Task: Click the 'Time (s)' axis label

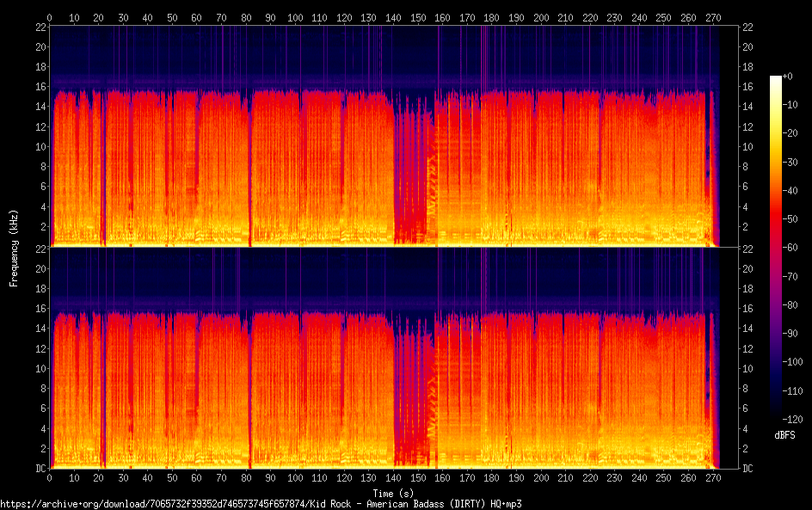Action: coord(384,493)
